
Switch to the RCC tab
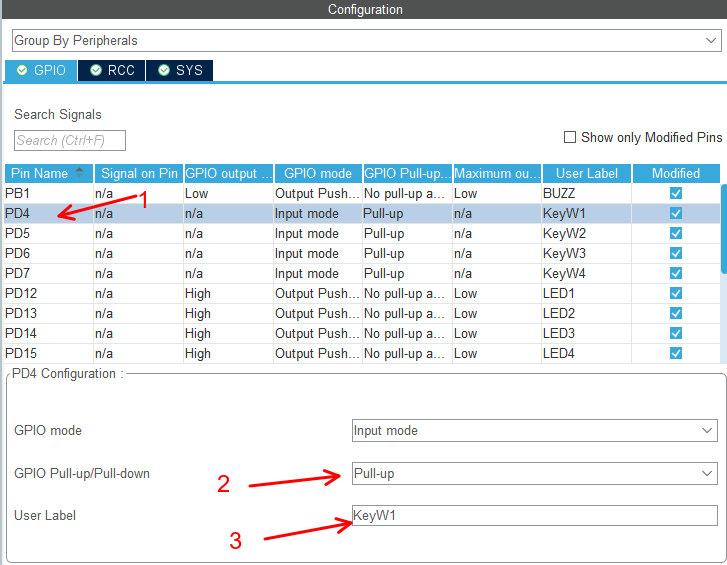[112, 70]
